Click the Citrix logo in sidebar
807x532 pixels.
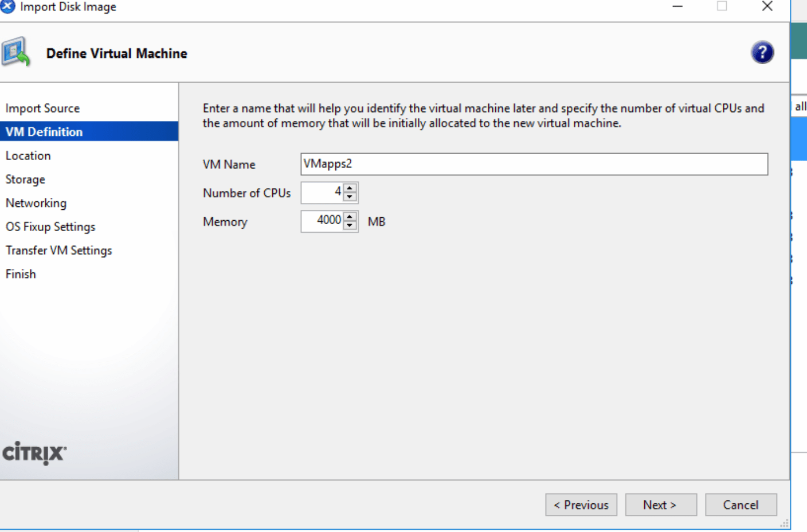34,453
